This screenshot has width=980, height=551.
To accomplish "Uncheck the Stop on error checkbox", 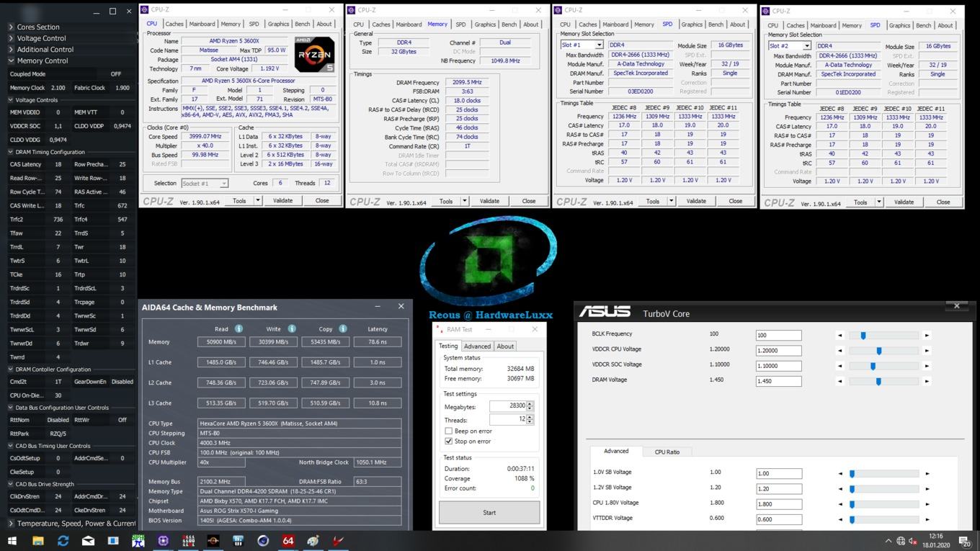I will [448, 441].
